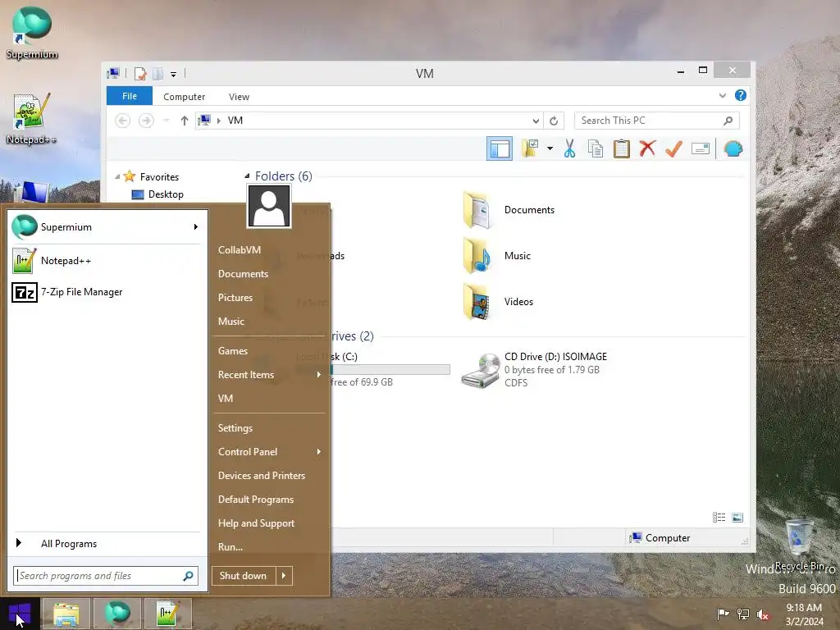Click the Start button
840x630 pixels.
tap(20, 614)
